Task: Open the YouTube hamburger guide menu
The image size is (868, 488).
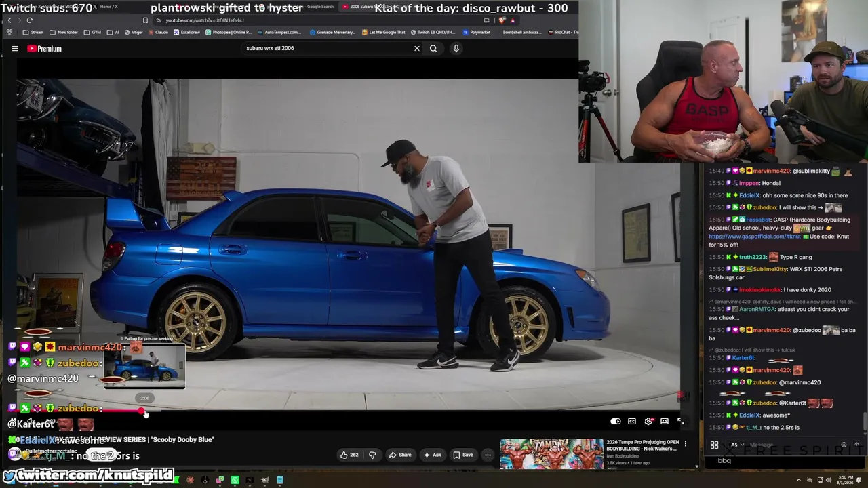Action: pyautogui.click(x=14, y=48)
